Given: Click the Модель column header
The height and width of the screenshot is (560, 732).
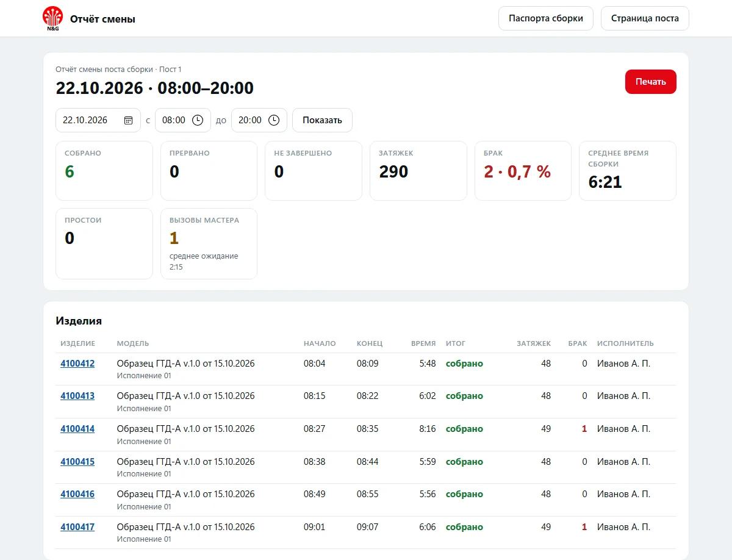Looking at the screenshot, I should click(133, 343).
